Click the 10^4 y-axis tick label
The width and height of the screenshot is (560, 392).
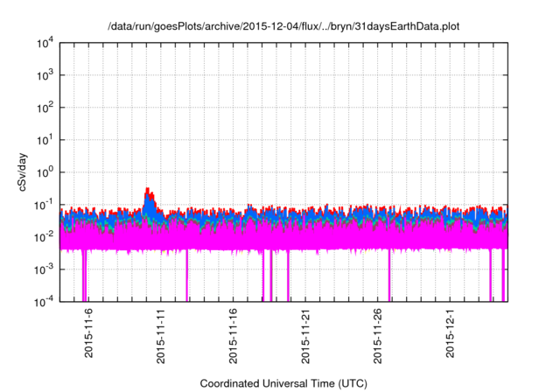point(45,43)
